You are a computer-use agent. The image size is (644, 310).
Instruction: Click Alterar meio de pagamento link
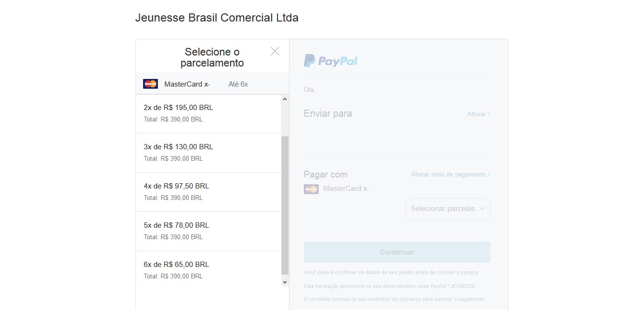[x=448, y=175]
